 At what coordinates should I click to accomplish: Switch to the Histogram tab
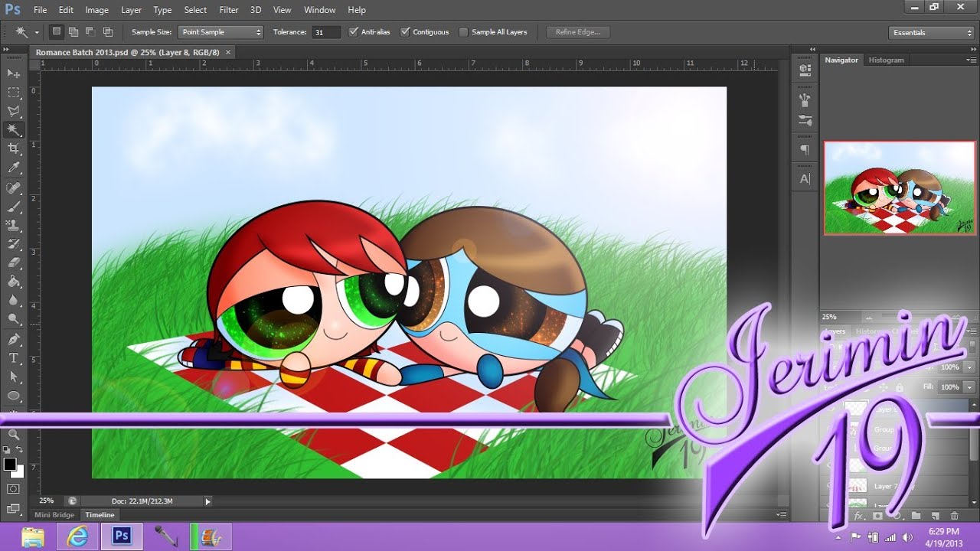click(x=886, y=60)
